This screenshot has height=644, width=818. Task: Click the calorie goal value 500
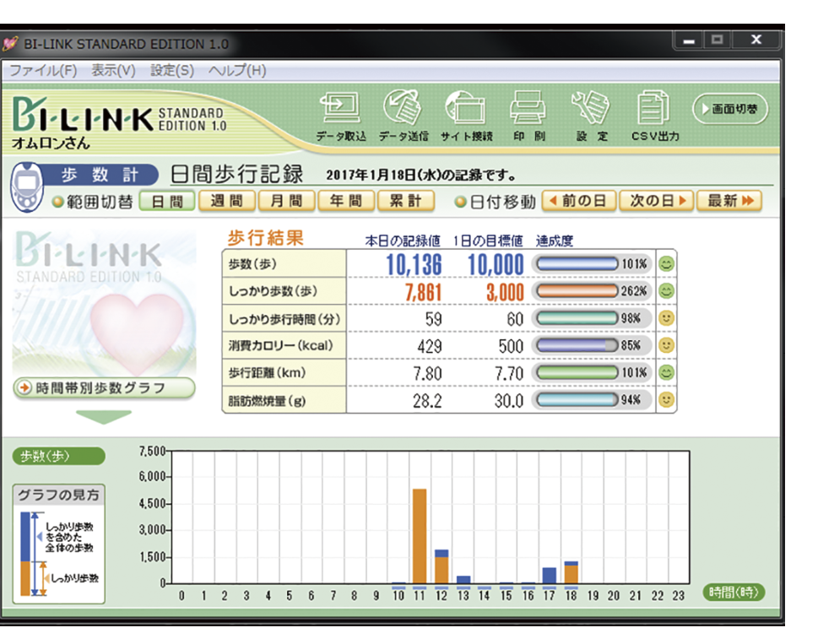(510, 346)
